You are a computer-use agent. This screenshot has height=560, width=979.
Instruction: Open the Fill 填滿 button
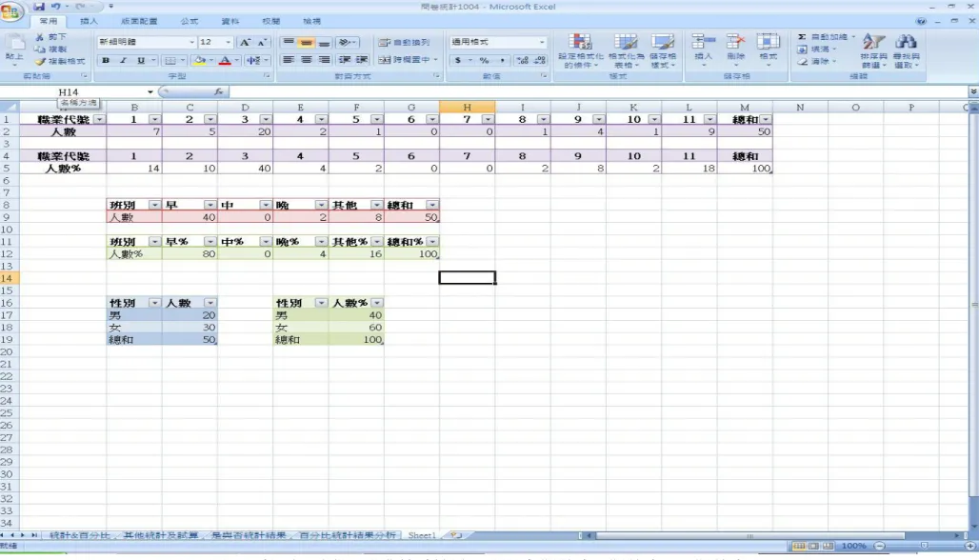(x=817, y=50)
